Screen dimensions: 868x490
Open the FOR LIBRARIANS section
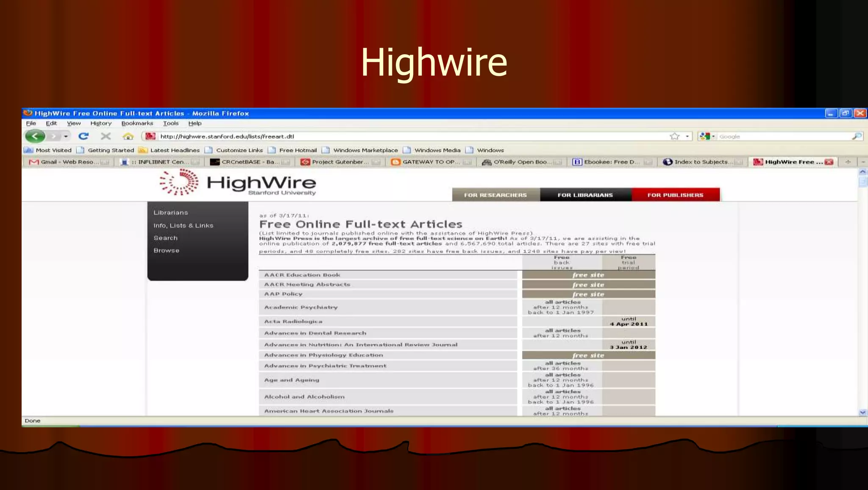tap(585, 195)
